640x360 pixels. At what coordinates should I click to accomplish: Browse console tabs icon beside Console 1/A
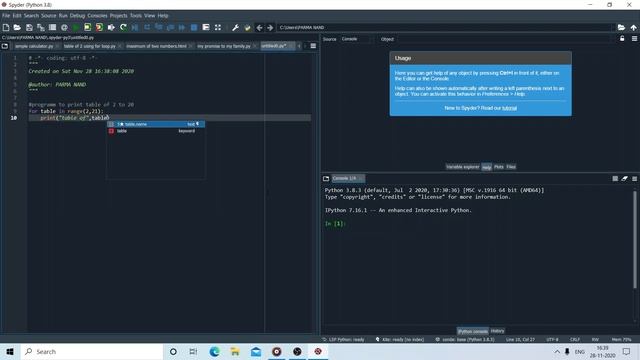pos(326,178)
